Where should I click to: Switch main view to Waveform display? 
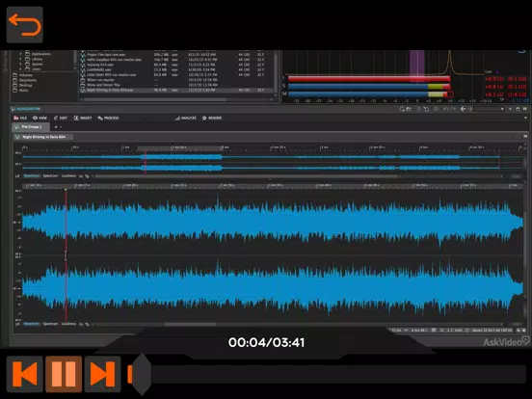coord(32,324)
